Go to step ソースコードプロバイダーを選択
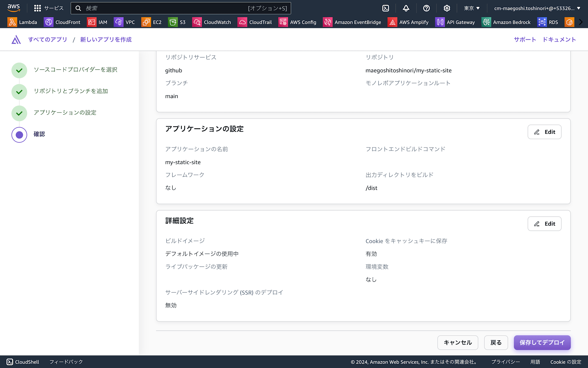588x368 pixels. pos(75,70)
